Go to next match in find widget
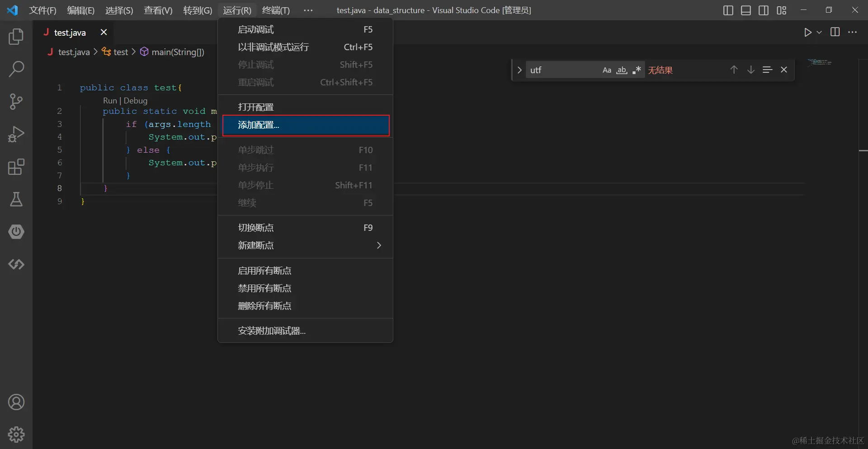This screenshot has height=449, width=868. pos(750,70)
